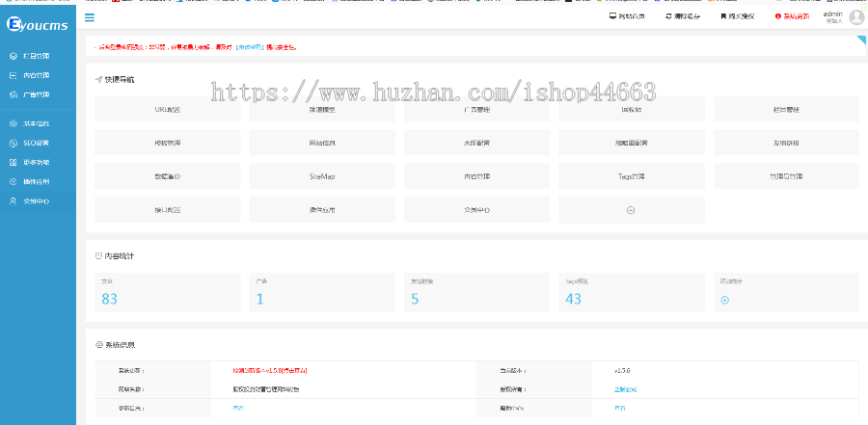This screenshot has width=868, height=425.
Task: Open 数据备份 quick navigation tile
Action: pyautogui.click(x=168, y=176)
